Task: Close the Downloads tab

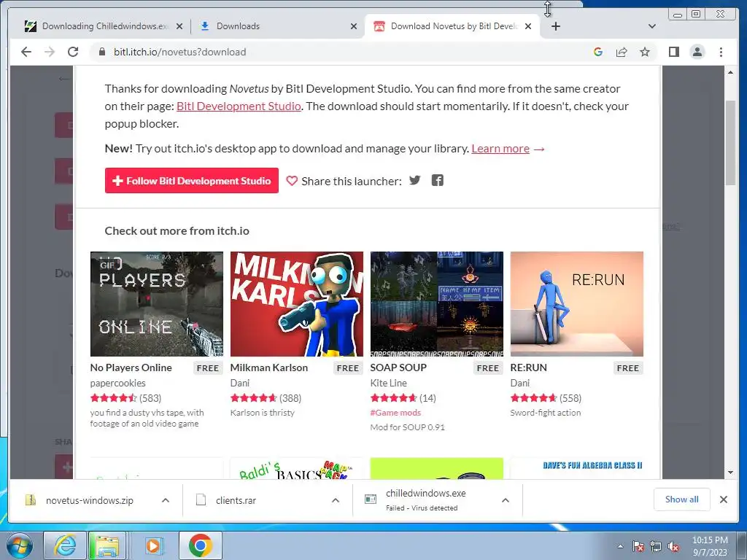Action: point(354,26)
